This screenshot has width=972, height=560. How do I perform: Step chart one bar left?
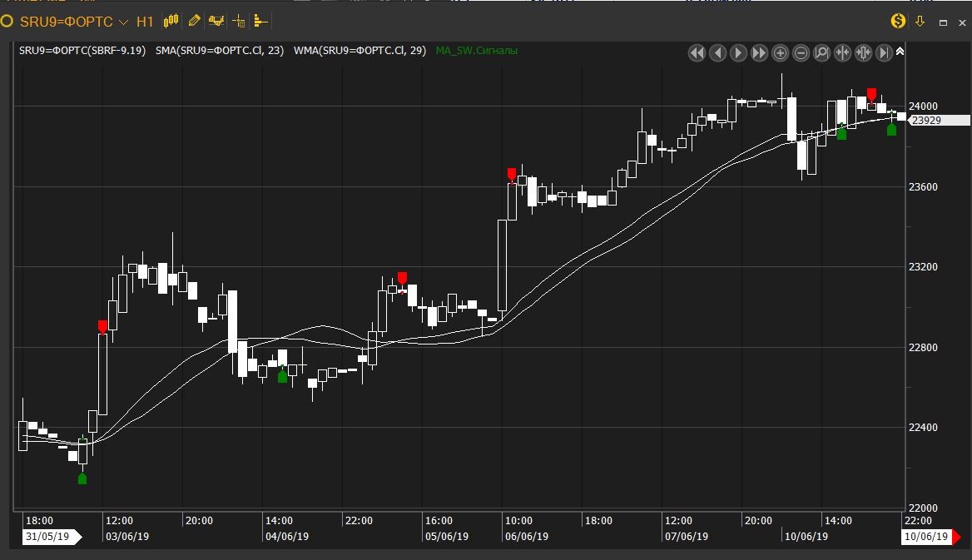[717, 53]
